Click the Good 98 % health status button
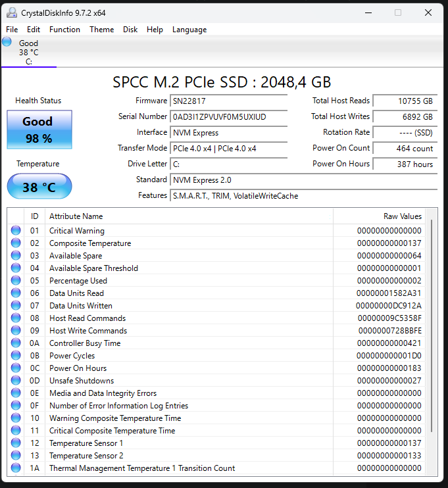448x488 pixels. tap(39, 130)
